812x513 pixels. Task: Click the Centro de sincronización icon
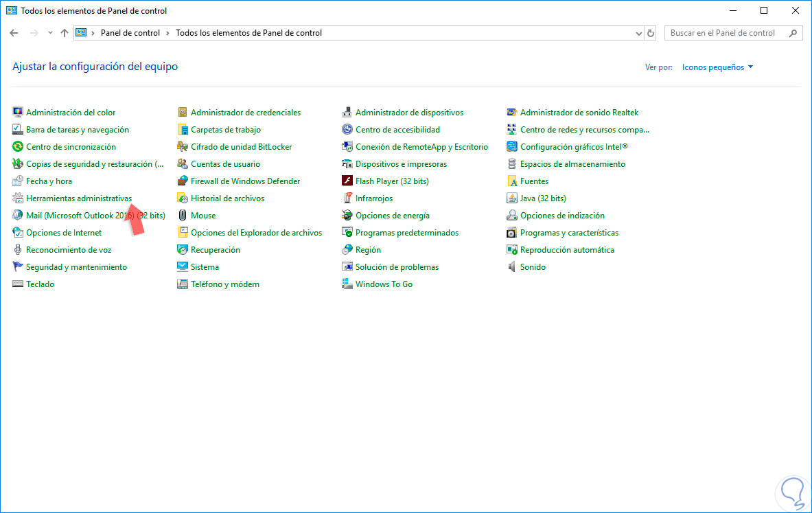click(18, 147)
